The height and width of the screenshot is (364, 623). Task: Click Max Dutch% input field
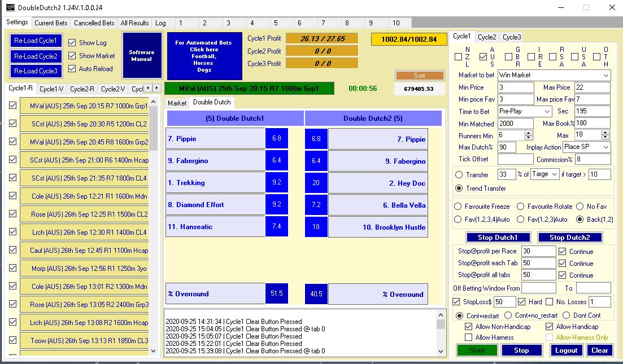(x=507, y=147)
